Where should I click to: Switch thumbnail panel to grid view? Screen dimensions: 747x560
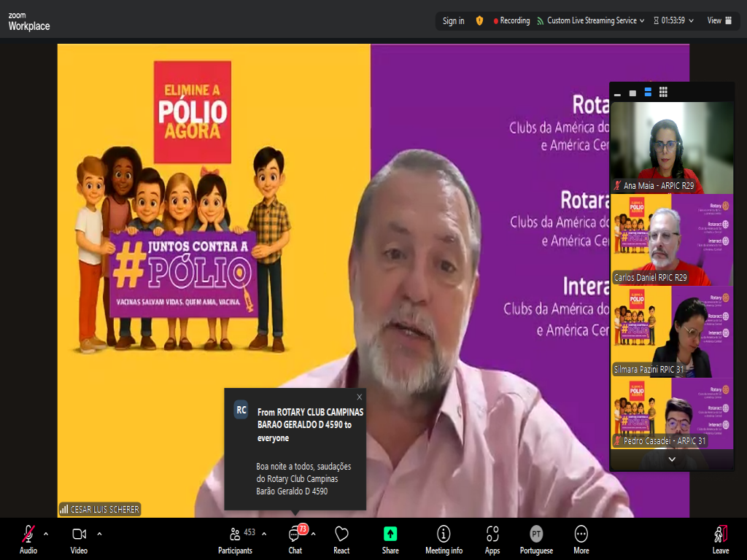click(663, 93)
